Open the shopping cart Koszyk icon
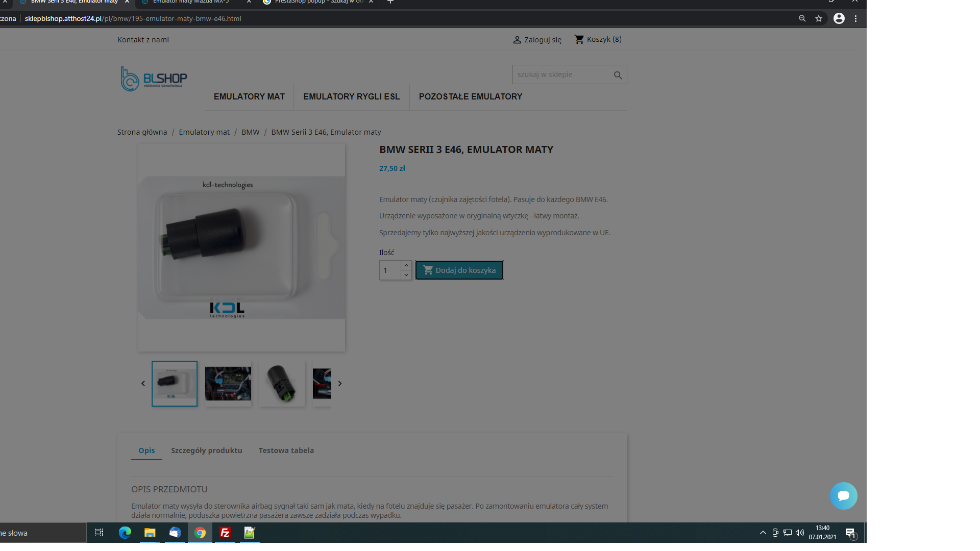The width and height of the screenshot is (980, 551). (x=579, y=39)
